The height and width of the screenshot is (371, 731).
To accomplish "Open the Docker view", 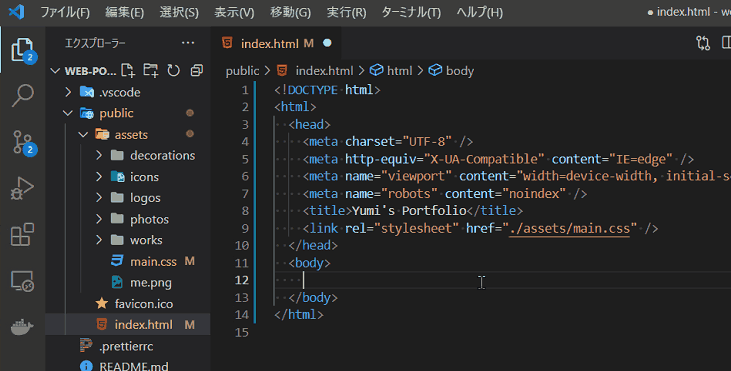I will [22, 327].
